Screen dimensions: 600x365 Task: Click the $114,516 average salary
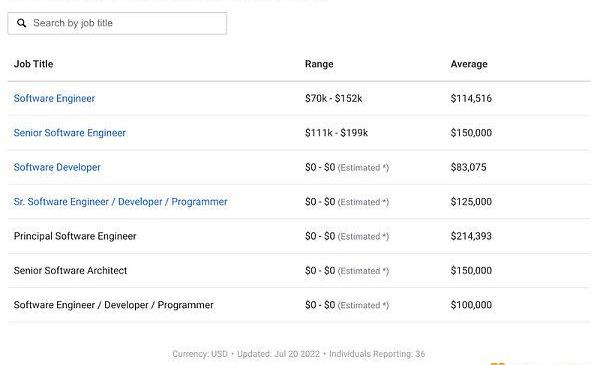471,98
